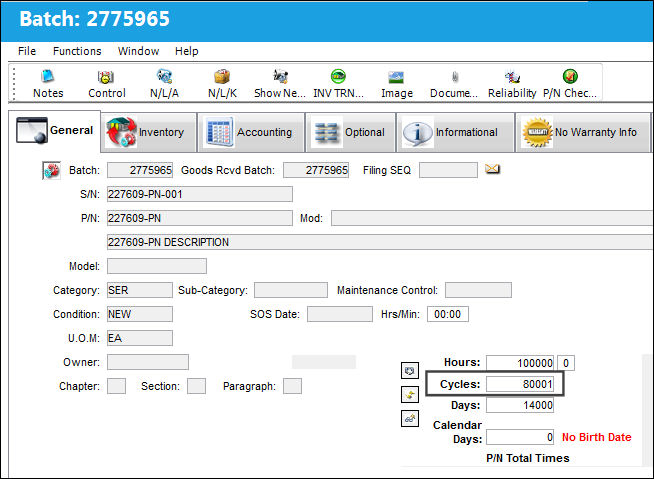The width and height of the screenshot is (654, 479).
Task: Click the P/N Total Times heading
Action: tap(528, 458)
